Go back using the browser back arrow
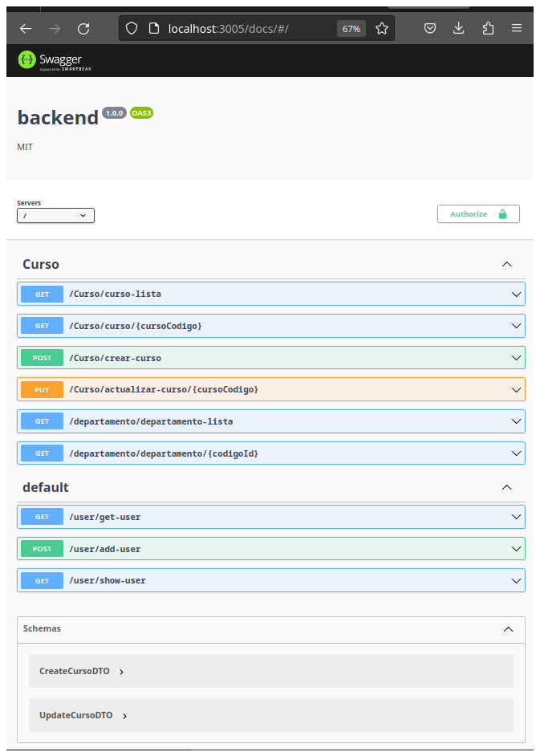Screen dimensions: 536x756 [x=26, y=29]
